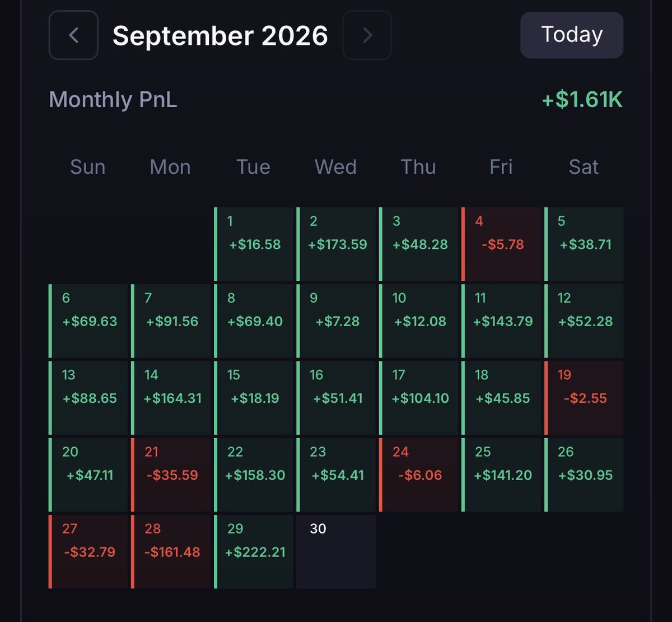Open September 6 cell +$69.63
The width and height of the screenshot is (672, 622).
coord(88,321)
